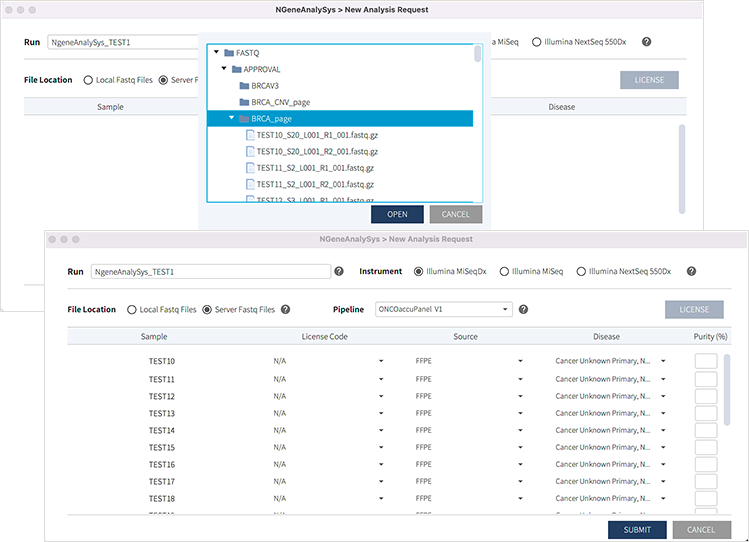Click Sample column header in front window
749x542 pixels.
point(154,337)
